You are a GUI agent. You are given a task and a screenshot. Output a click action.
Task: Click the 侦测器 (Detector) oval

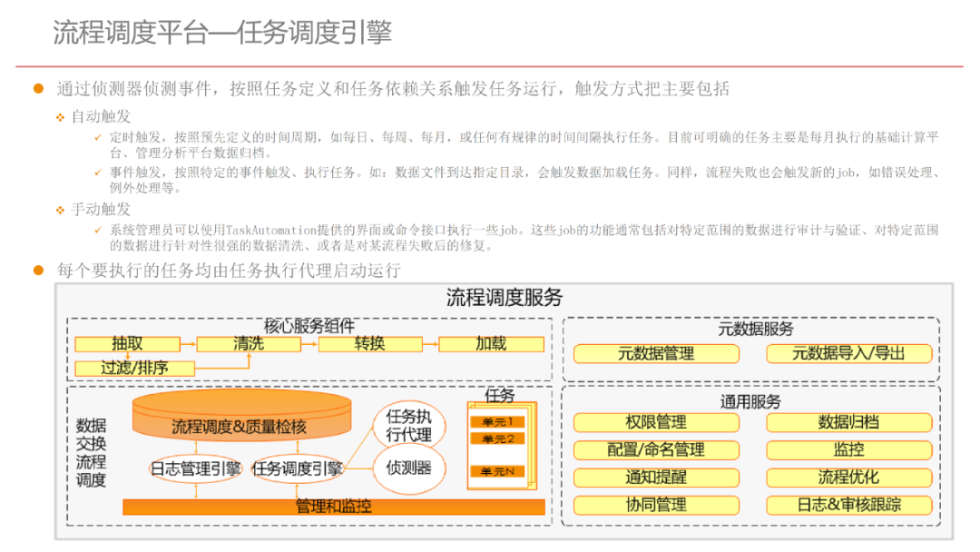409,469
